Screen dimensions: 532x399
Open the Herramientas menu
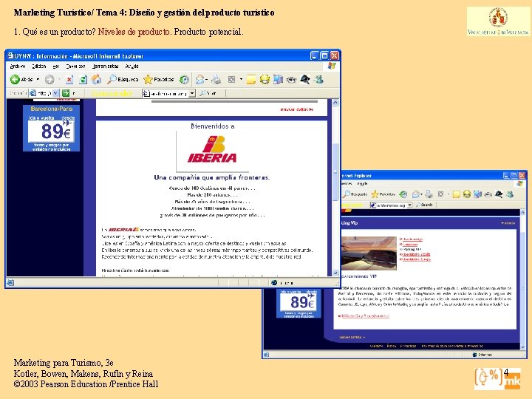pos(105,66)
